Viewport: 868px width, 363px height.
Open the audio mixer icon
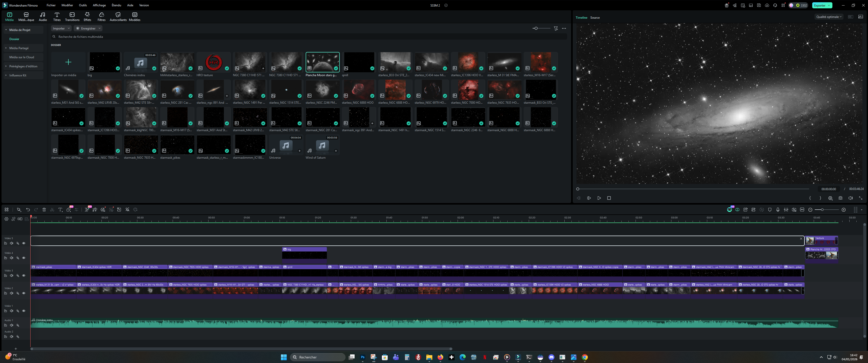coord(786,210)
